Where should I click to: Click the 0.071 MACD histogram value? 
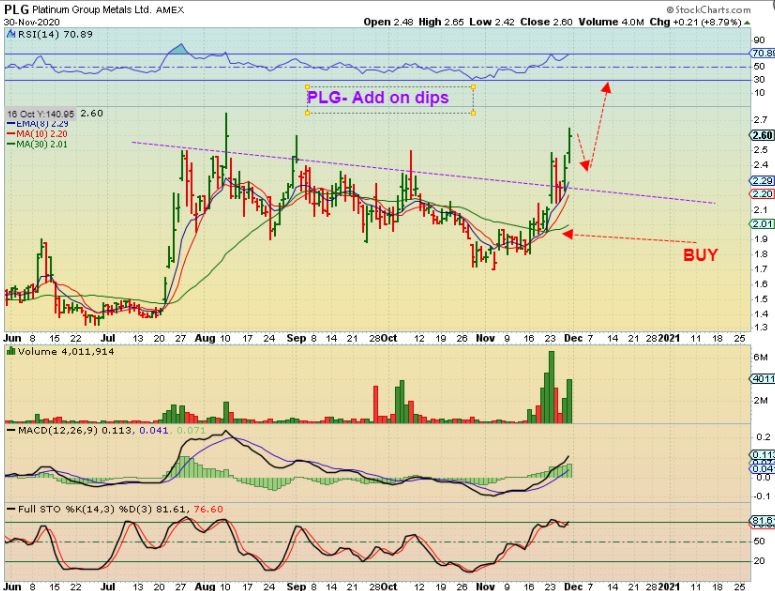190,430
